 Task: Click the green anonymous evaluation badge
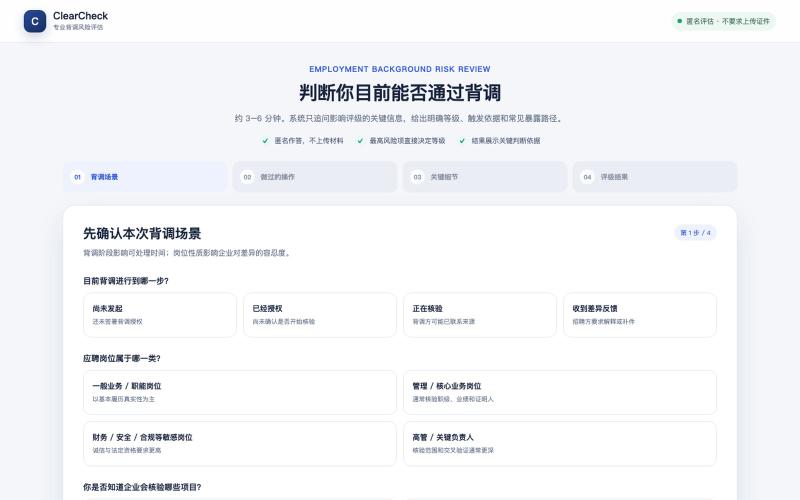coord(723,21)
